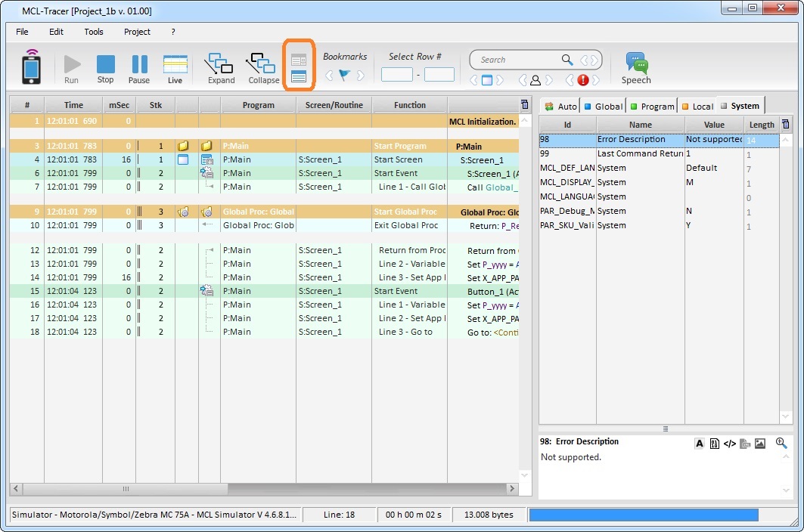804x532 pixels.
Task: Click the trace list right scroll arrow
Action: click(511, 489)
